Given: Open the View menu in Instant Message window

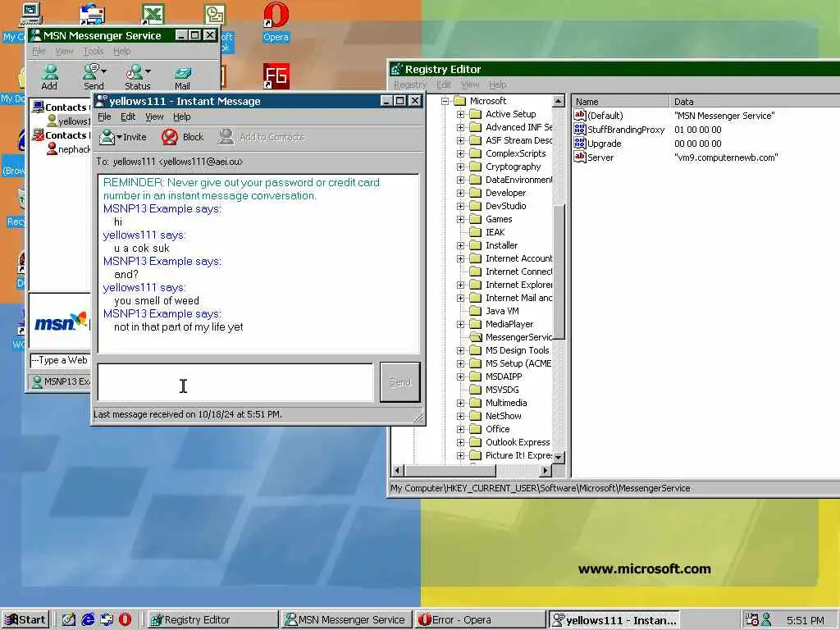Looking at the screenshot, I should (154, 116).
